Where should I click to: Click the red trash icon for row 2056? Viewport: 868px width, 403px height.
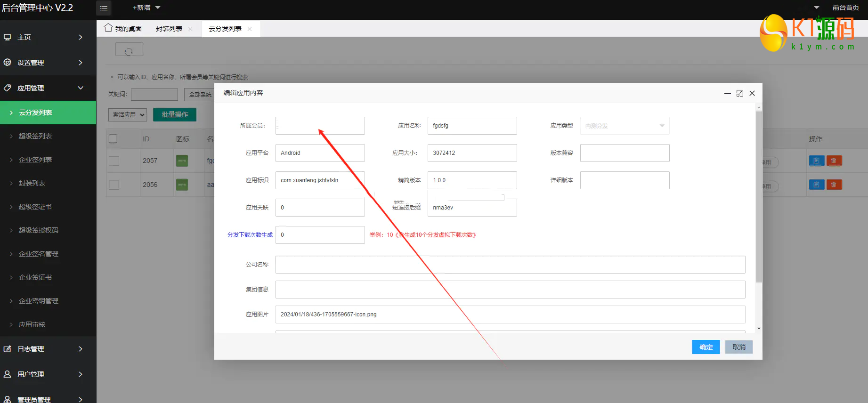[834, 185]
